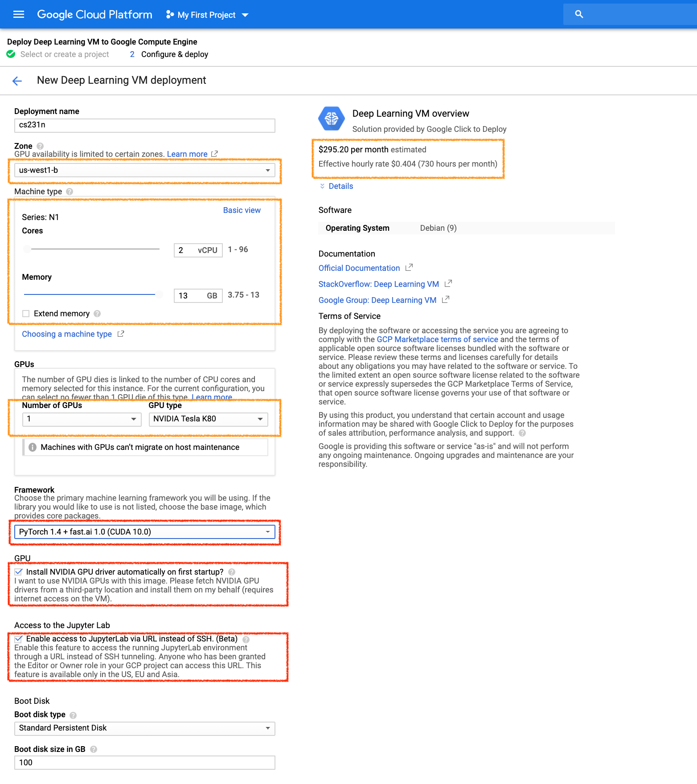Open the hamburger navigation menu

pos(19,14)
